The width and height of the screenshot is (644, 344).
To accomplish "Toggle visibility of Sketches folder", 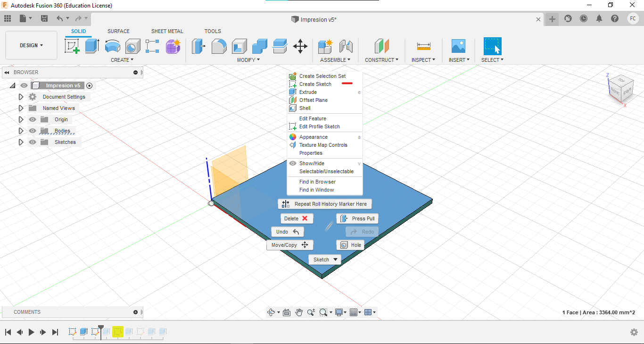I will tap(33, 142).
